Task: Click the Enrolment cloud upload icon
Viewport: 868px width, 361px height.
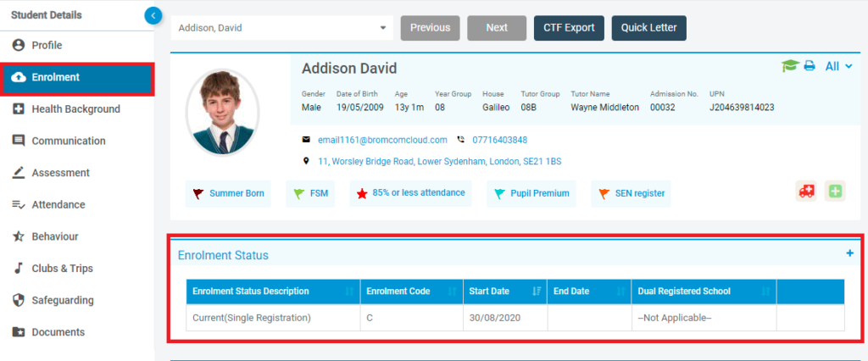Action: (19, 77)
